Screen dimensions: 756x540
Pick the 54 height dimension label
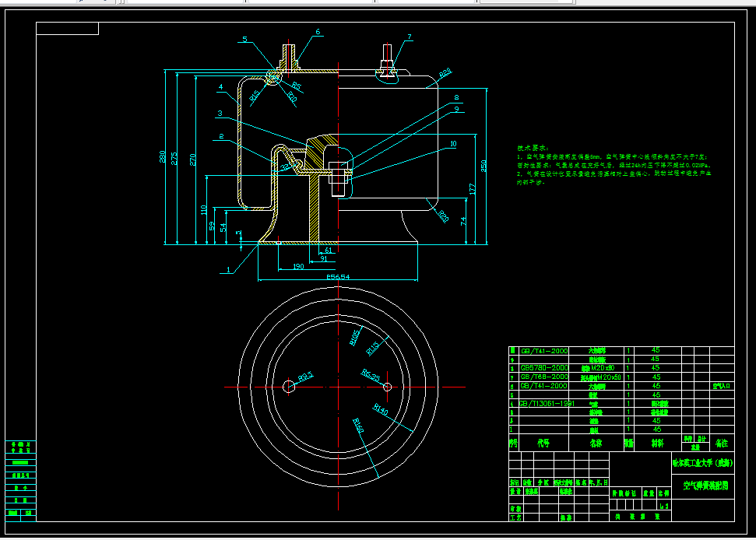click(x=223, y=227)
